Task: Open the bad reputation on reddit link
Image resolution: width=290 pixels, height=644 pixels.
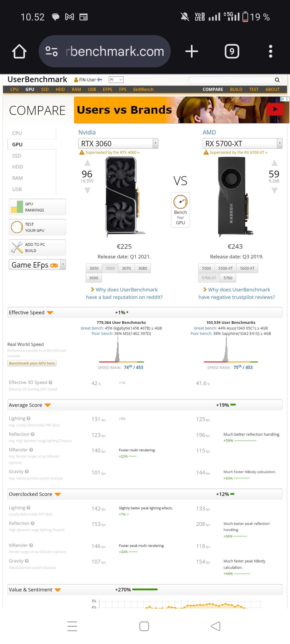Action: [x=124, y=293]
